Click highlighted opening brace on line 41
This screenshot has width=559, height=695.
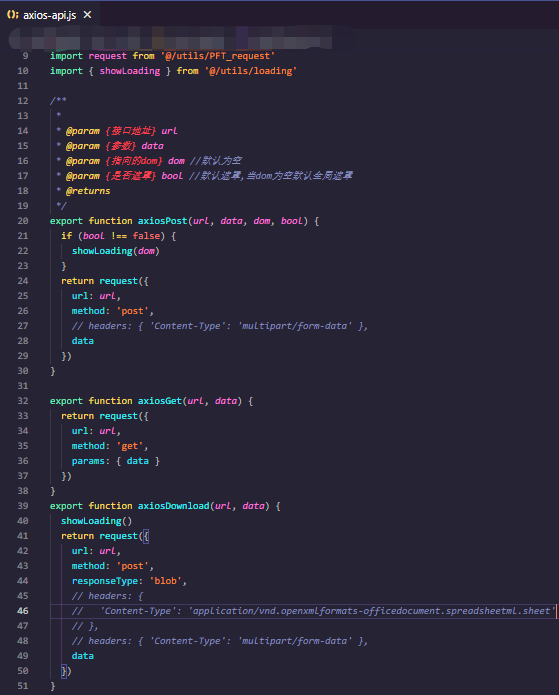pyautogui.click(x=146, y=536)
